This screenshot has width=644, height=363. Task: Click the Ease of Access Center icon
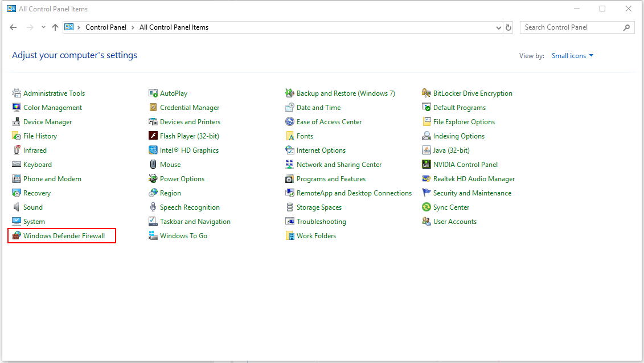tap(290, 122)
